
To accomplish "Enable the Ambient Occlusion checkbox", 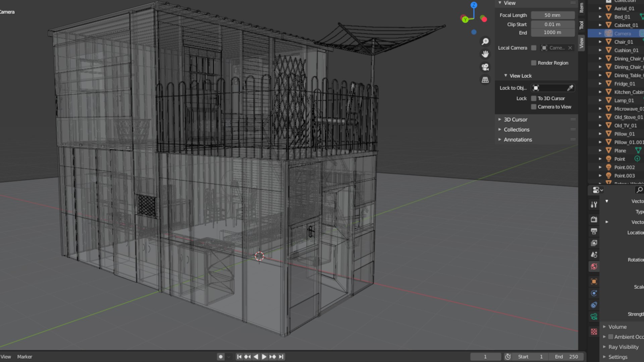I will click(611, 337).
